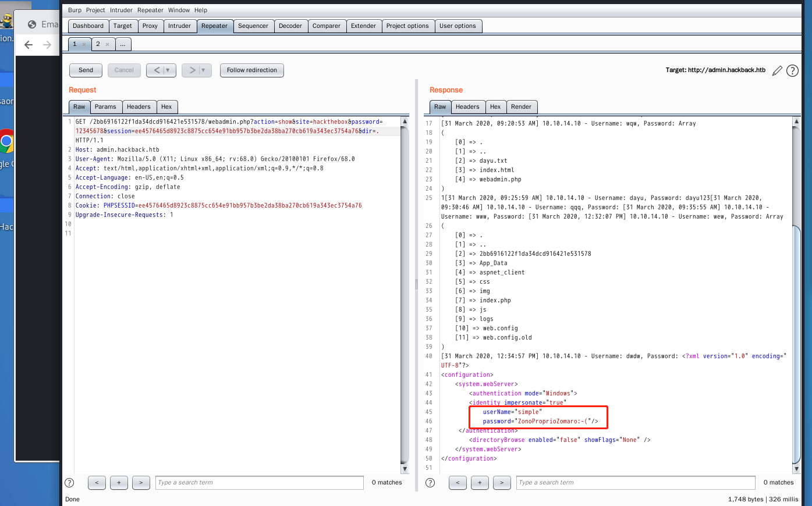Click webadmin.php entry in response listing
The width and height of the screenshot is (812, 506).
[x=501, y=179]
